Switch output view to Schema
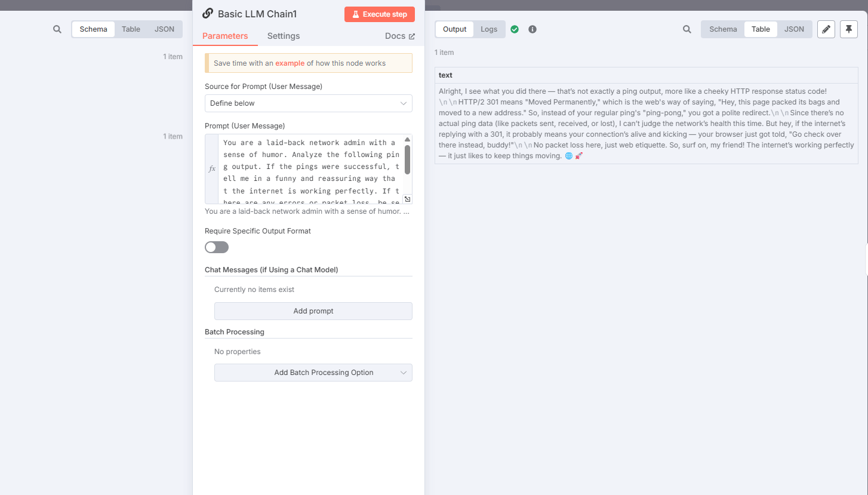This screenshot has height=495, width=868. [x=723, y=29]
